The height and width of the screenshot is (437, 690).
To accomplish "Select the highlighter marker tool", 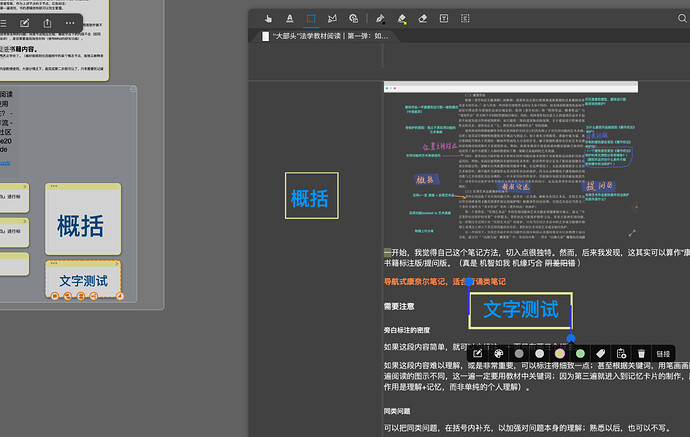I will click(401, 18).
